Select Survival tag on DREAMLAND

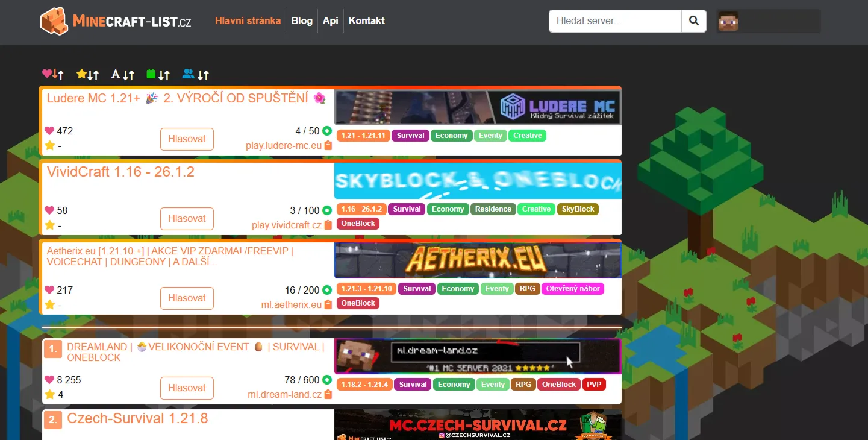pyautogui.click(x=413, y=385)
